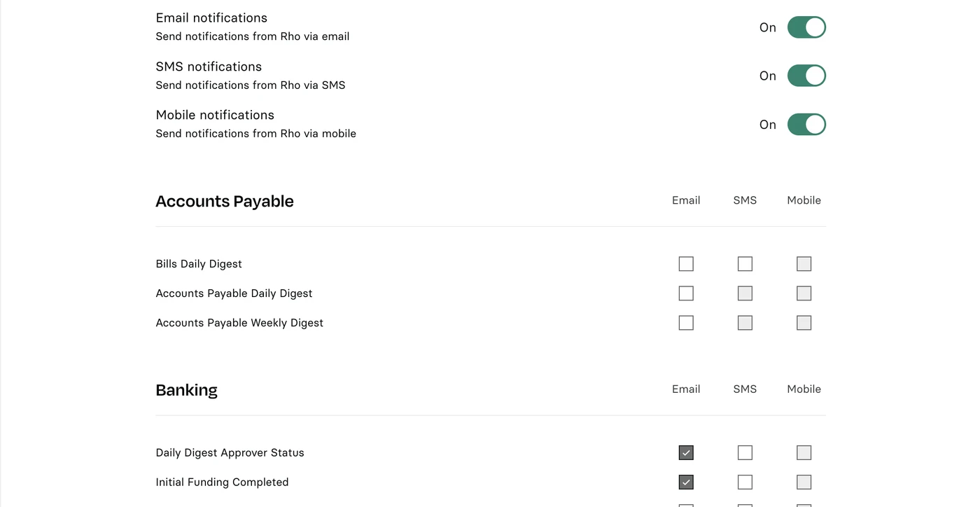Screen dimensions: 980x507
Task: Check Email box for Bills Daily Digest
Action: pos(686,264)
